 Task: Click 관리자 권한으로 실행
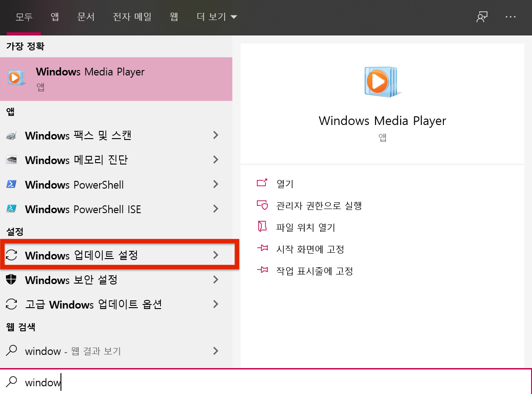pos(319,206)
